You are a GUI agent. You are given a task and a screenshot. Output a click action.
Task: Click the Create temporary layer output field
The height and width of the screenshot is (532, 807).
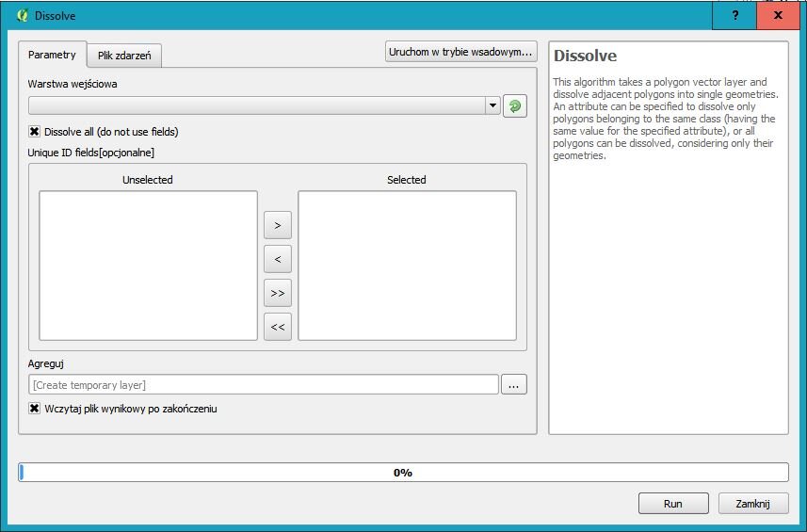click(263, 384)
